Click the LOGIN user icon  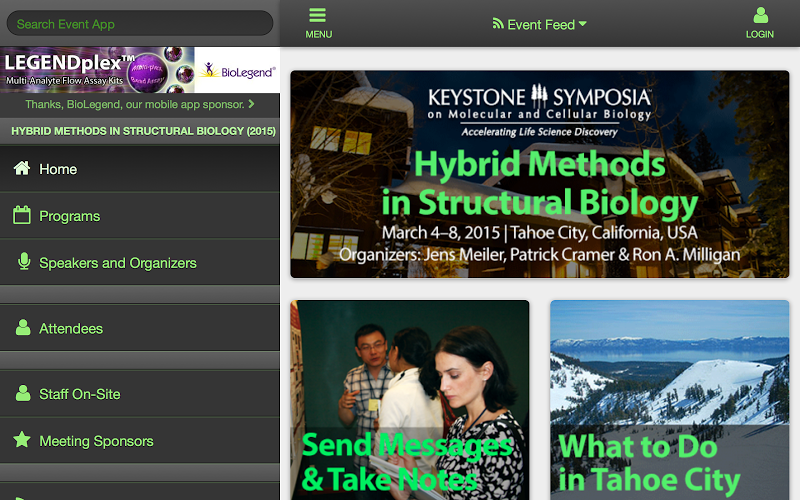(x=760, y=15)
